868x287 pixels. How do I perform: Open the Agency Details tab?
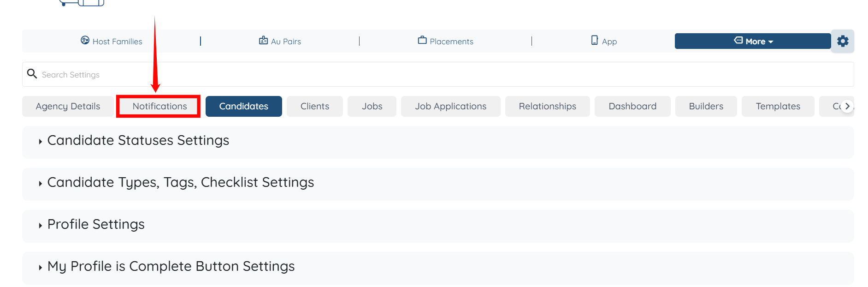[x=68, y=106]
